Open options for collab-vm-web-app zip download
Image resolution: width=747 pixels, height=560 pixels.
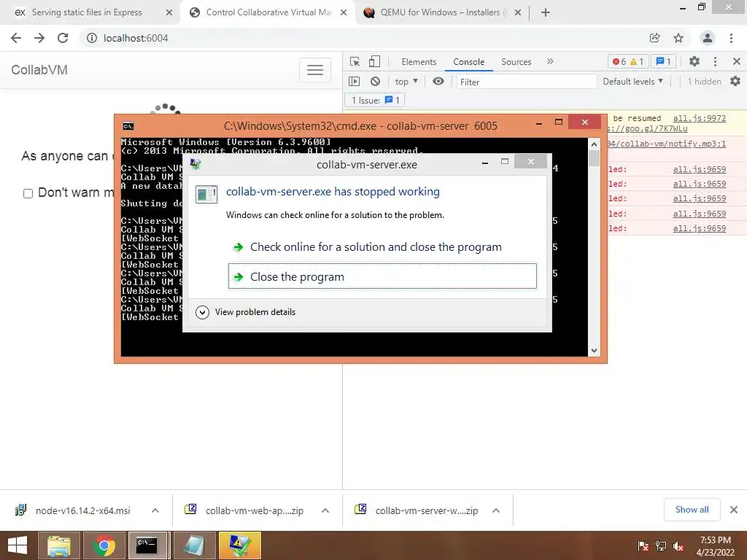coord(325,510)
